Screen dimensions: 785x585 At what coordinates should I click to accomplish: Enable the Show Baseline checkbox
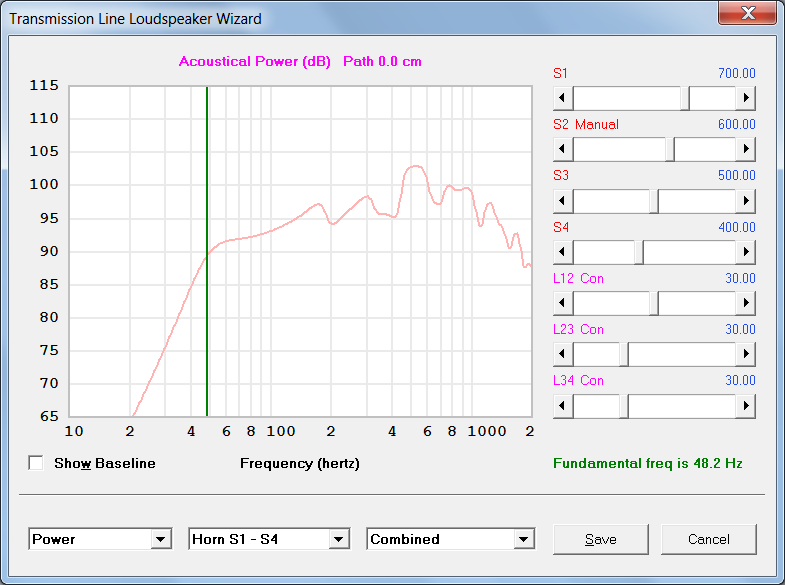click(x=36, y=463)
